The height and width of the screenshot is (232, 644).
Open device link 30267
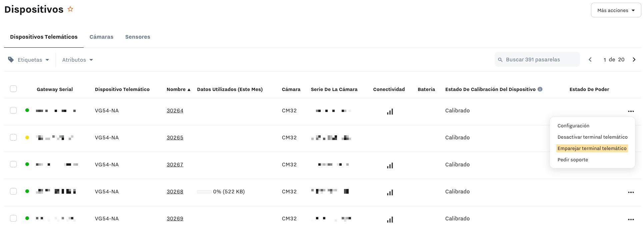[175, 165]
